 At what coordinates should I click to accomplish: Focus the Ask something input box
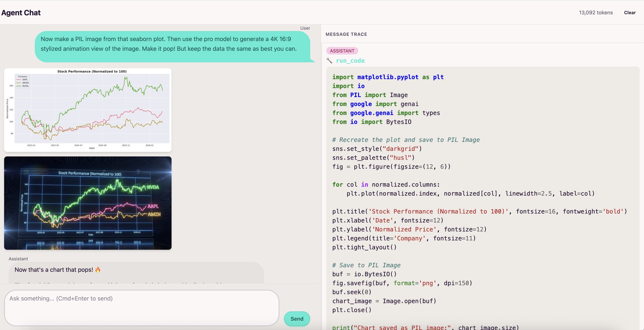click(x=141, y=307)
